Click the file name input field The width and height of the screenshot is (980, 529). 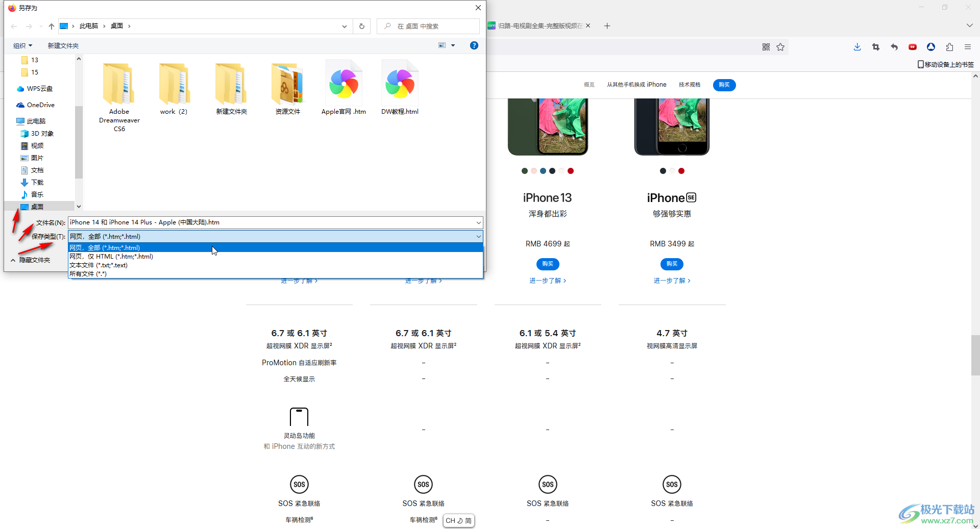click(x=272, y=222)
